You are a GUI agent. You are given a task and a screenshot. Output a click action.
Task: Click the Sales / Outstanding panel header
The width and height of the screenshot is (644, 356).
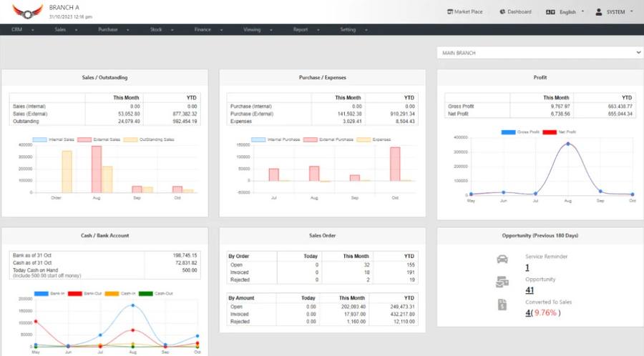pyautogui.click(x=104, y=77)
